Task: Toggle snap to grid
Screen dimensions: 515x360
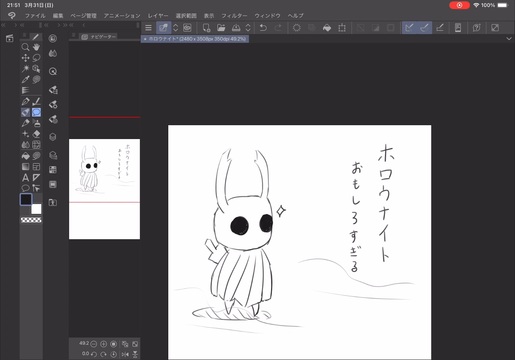Action: (440, 28)
